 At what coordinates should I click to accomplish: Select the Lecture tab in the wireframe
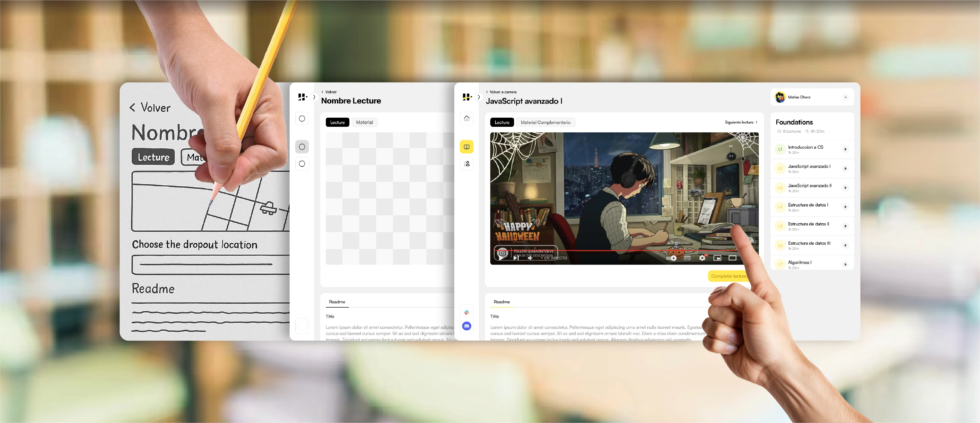pos(337,122)
